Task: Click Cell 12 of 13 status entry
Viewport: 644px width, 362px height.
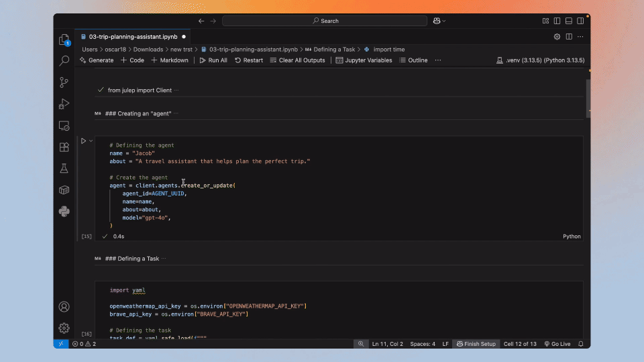Action: [x=520, y=344]
